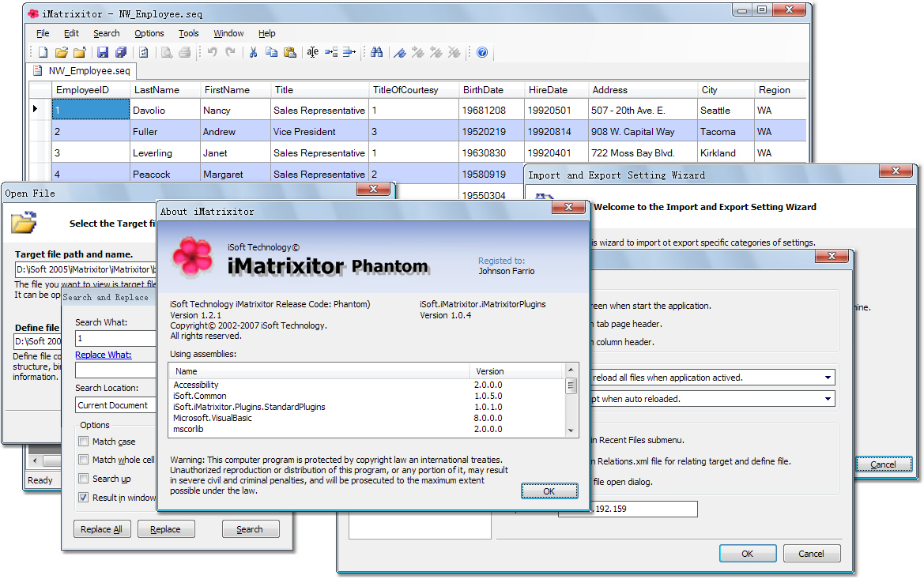Click the Search button in Search and Replace
The width and height of the screenshot is (924, 579).
coord(250,529)
